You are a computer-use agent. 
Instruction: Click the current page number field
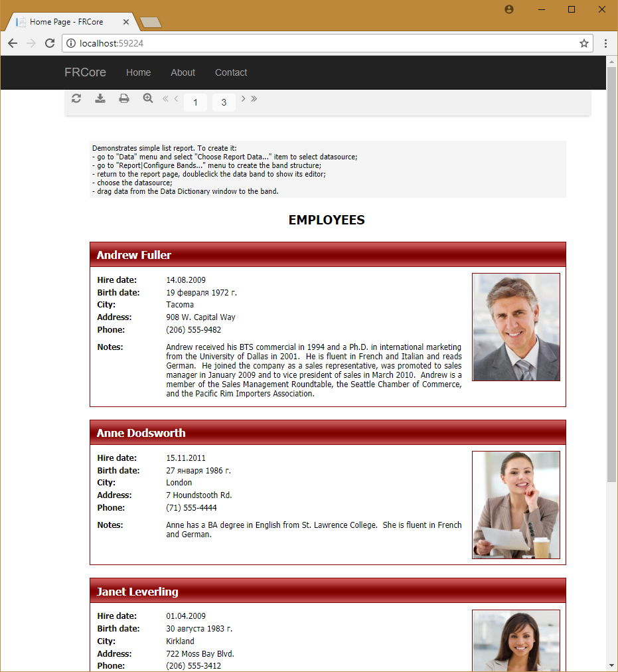coord(195,102)
